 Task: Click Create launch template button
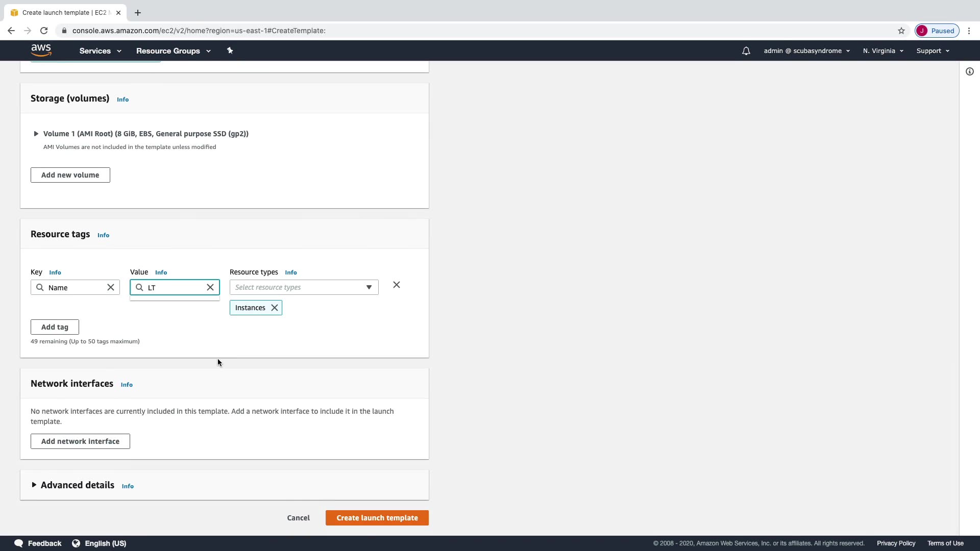tap(377, 518)
